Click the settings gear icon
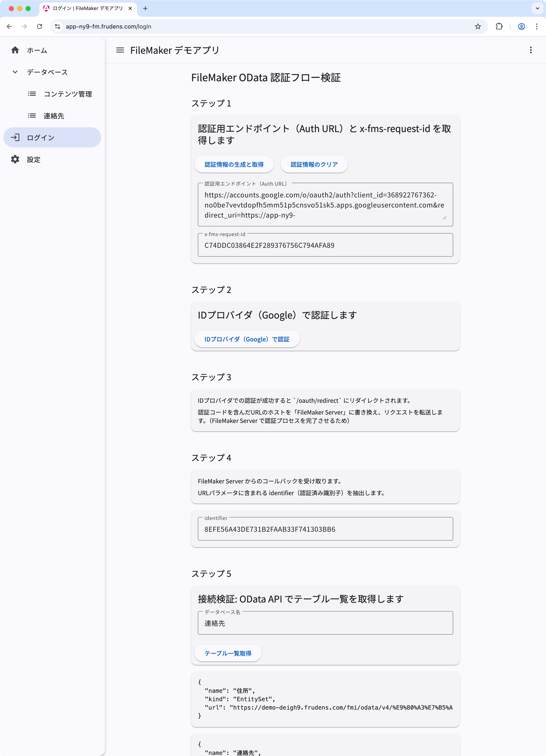Screen dimensions: 546x756 coord(15,159)
